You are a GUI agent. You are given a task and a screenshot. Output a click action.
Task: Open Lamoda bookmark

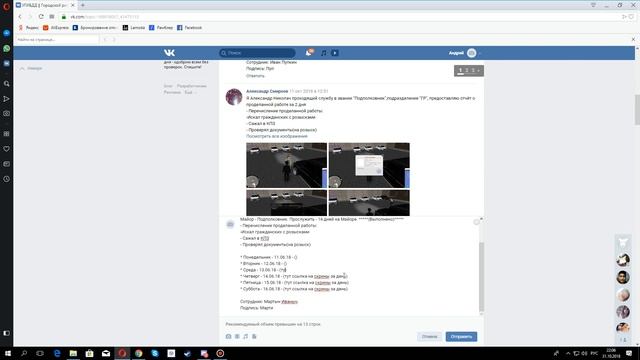pyautogui.click(x=134, y=28)
